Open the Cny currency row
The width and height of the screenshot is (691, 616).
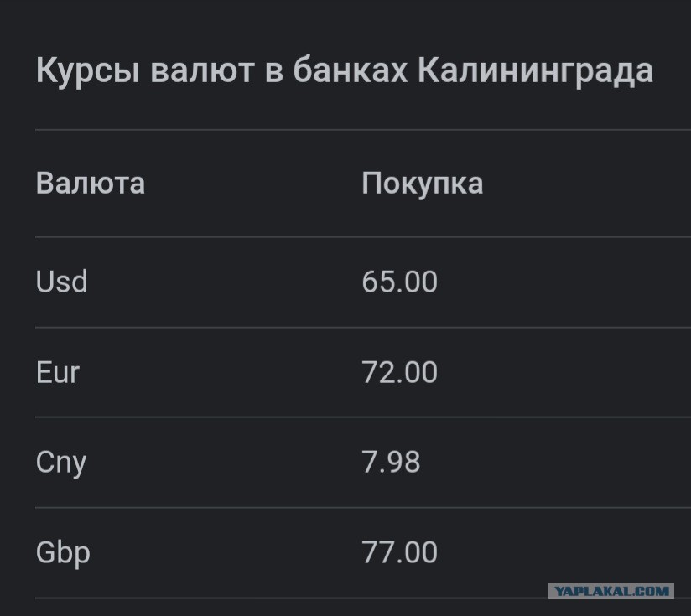click(363, 463)
